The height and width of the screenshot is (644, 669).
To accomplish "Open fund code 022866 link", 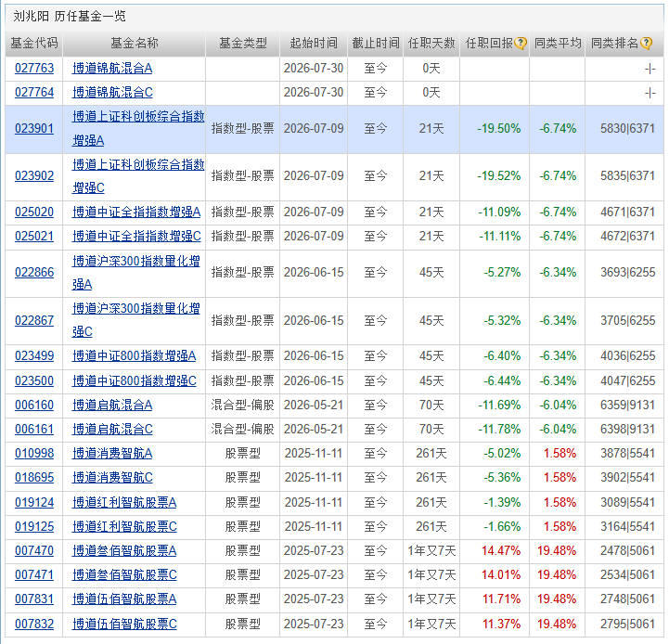I will tap(34, 273).
